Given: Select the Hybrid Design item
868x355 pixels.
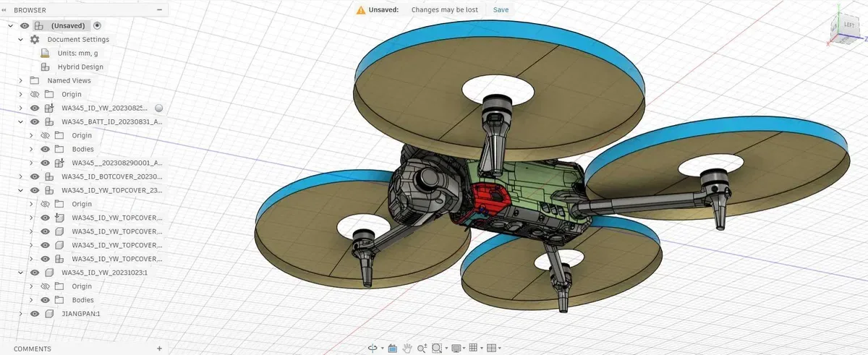Looking at the screenshot, I should tap(80, 67).
